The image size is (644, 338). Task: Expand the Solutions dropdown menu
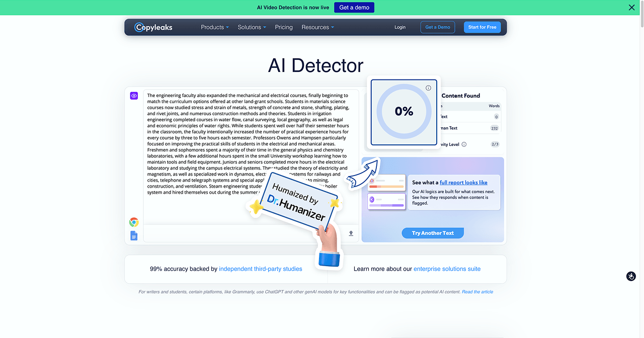(252, 27)
